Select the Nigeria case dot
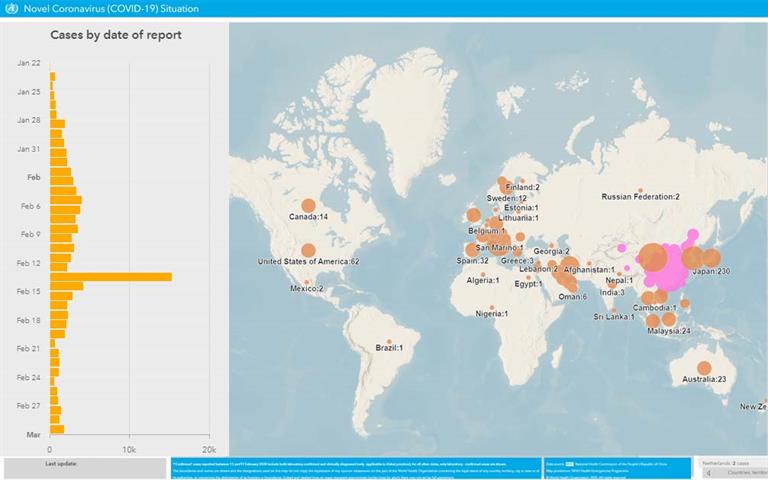 [490, 305]
